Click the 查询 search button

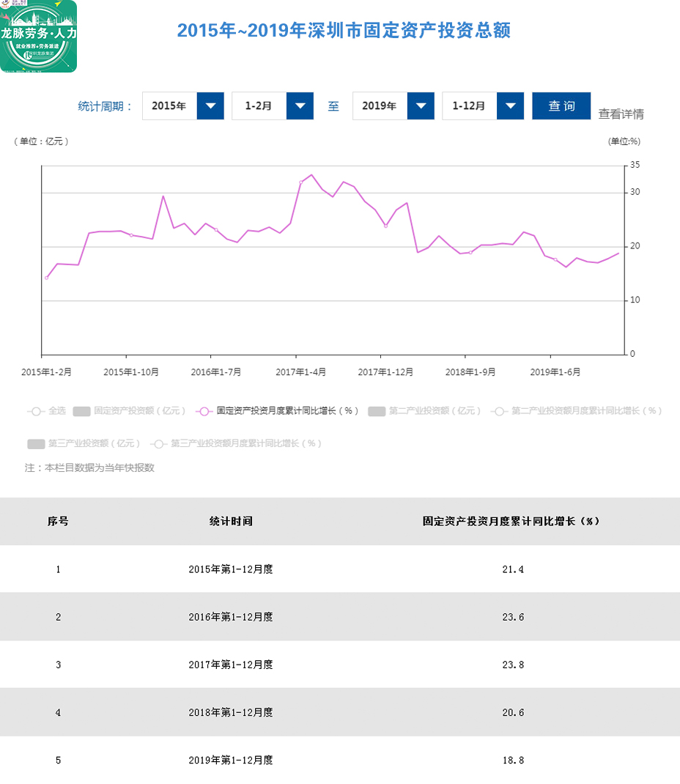pyautogui.click(x=561, y=106)
